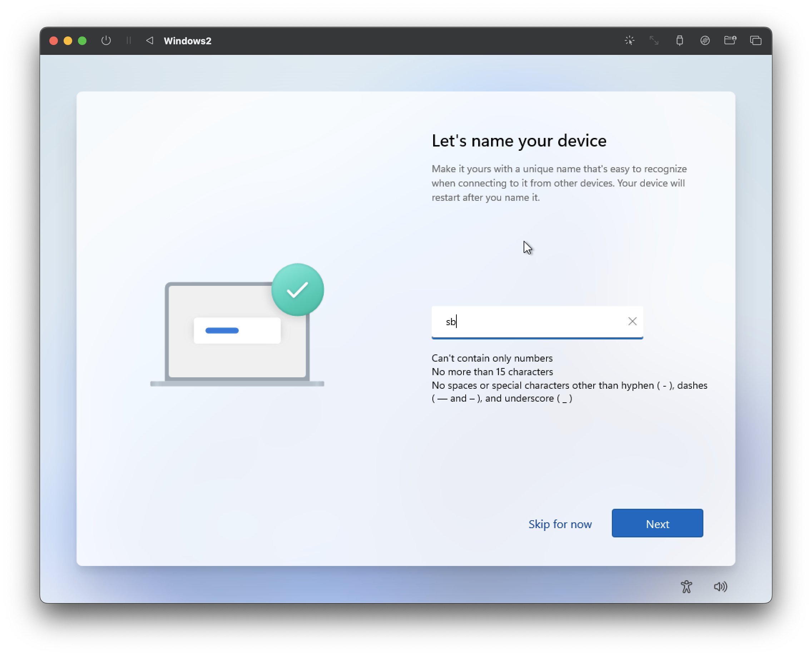
Task: Pause the virtual machine
Action: pyautogui.click(x=129, y=40)
